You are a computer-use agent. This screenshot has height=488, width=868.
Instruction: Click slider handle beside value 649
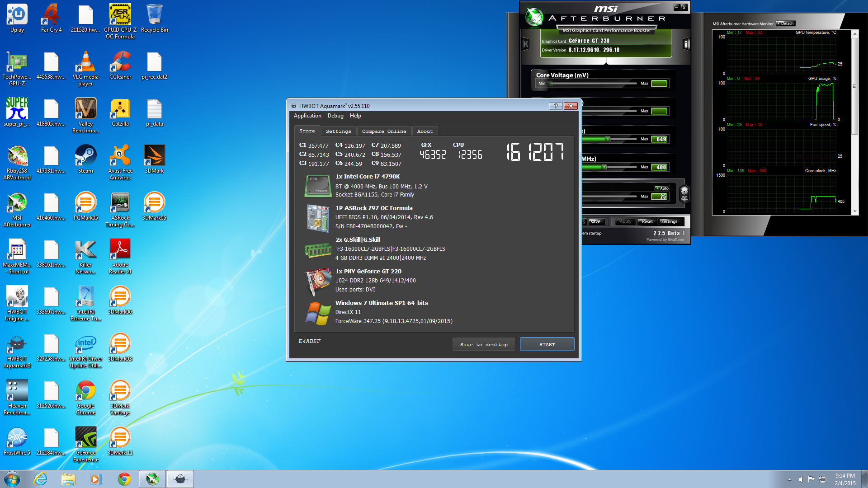click(x=608, y=139)
